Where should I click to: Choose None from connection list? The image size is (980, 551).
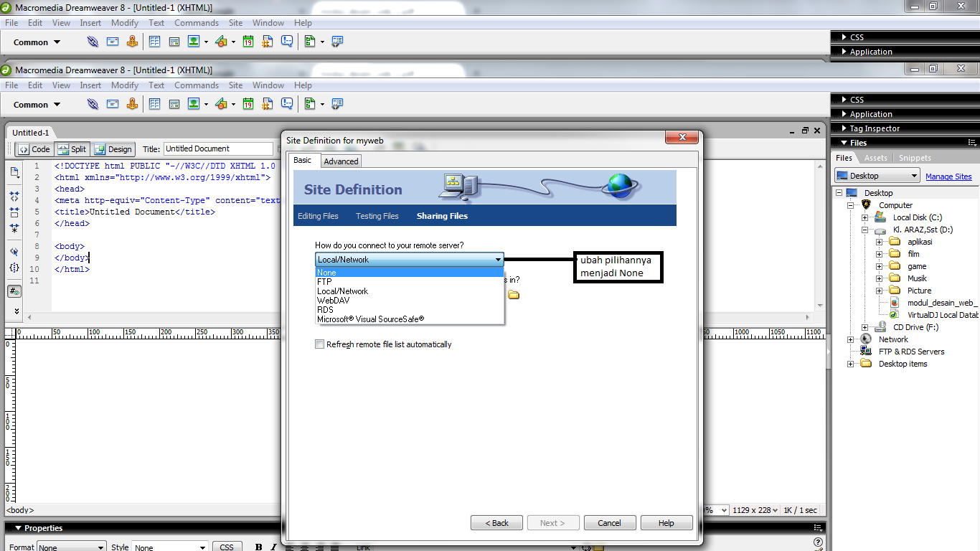click(x=410, y=273)
